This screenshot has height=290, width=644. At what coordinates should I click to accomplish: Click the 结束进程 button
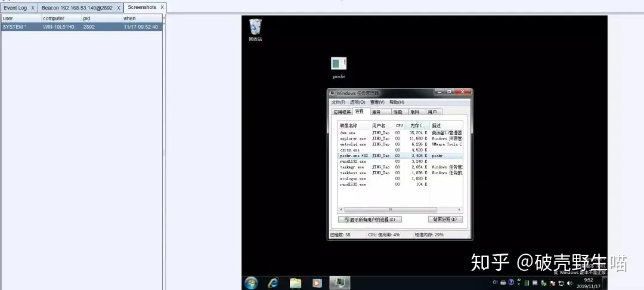click(445, 220)
